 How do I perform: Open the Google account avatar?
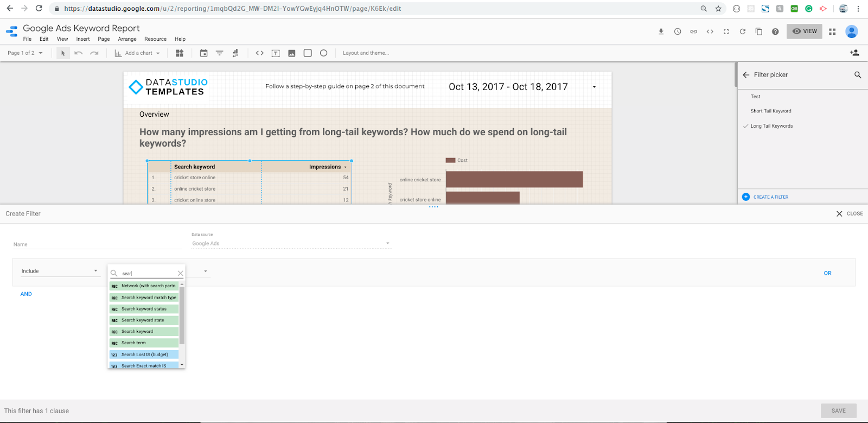[852, 31]
